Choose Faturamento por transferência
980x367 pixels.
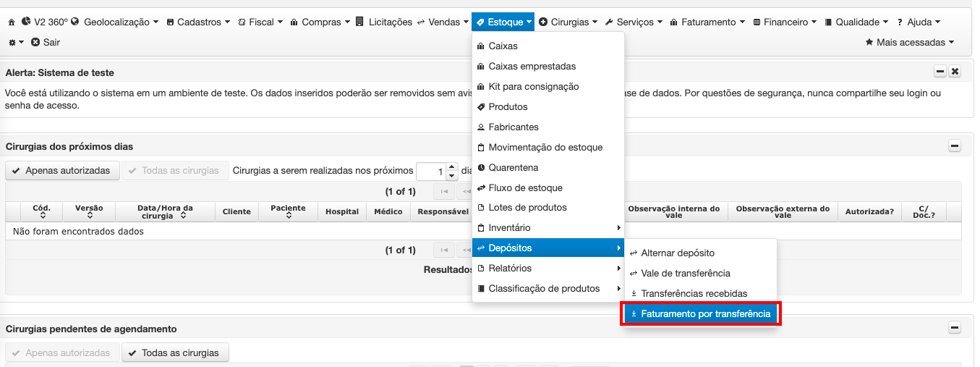tap(700, 314)
